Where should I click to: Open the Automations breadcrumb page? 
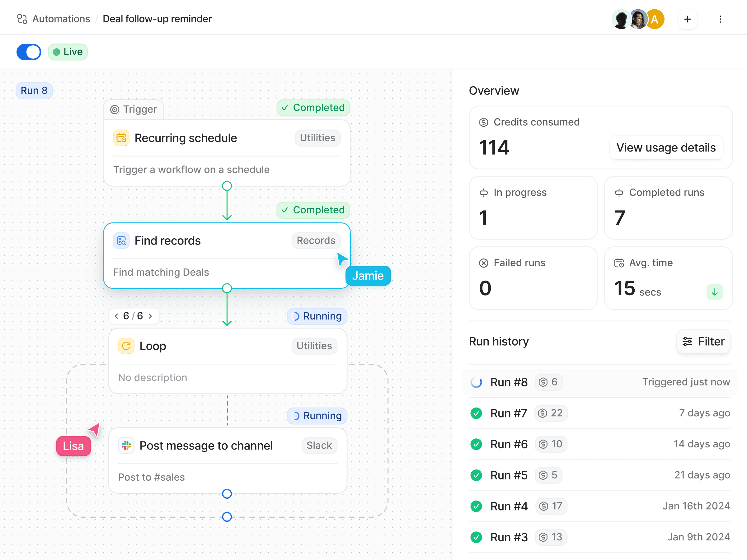61,19
